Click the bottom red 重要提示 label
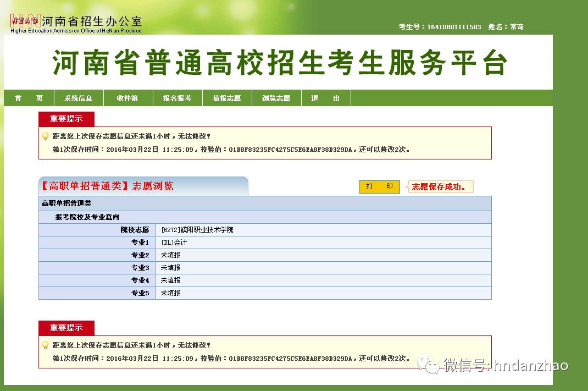Image resolution: width=588 pixels, height=391 pixels. point(66,328)
